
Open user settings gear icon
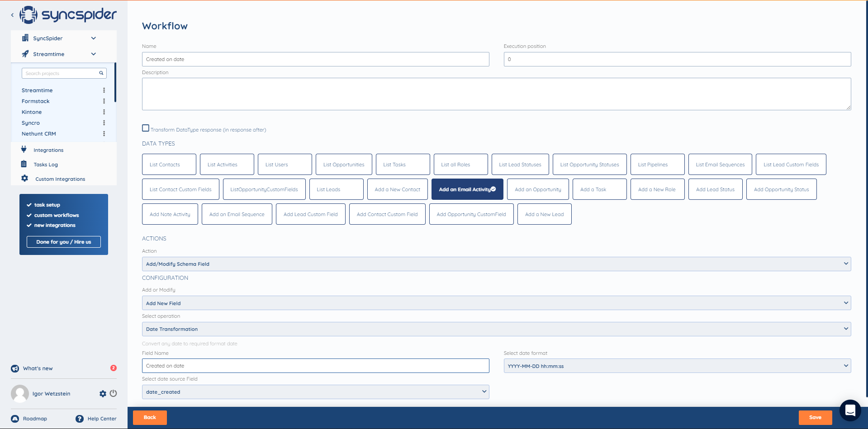103,394
